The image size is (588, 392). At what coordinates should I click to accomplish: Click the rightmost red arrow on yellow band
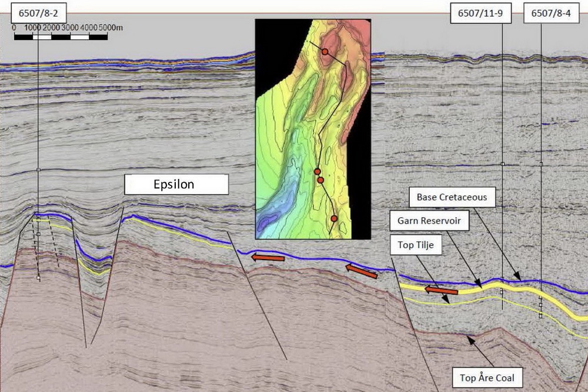(441, 290)
